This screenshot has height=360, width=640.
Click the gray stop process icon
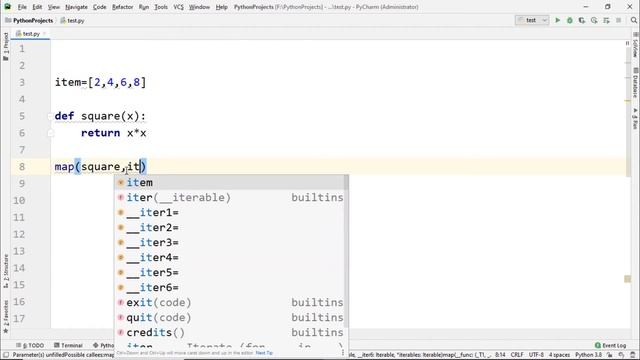(x=619, y=20)
